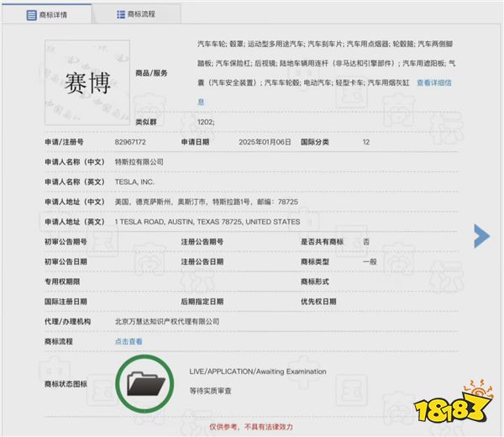504x437 pixels.
Task: Select the status text 等待实质审查
Action: pyautogui.click(x=210, y=391)
